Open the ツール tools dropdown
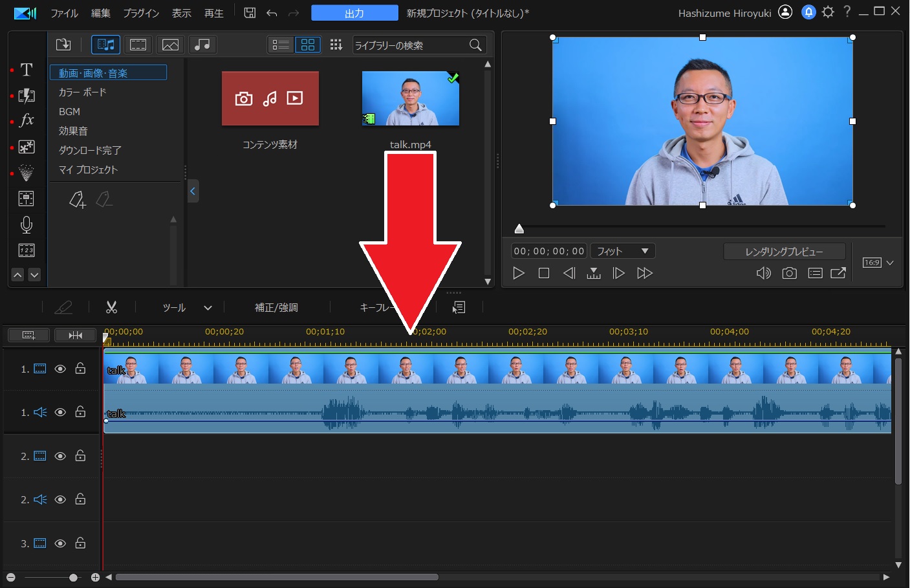 (x=187, y=308)
